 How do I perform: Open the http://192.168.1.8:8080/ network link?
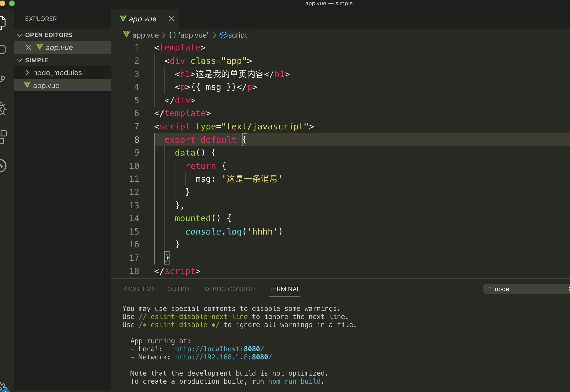click(x=223, y=357)
